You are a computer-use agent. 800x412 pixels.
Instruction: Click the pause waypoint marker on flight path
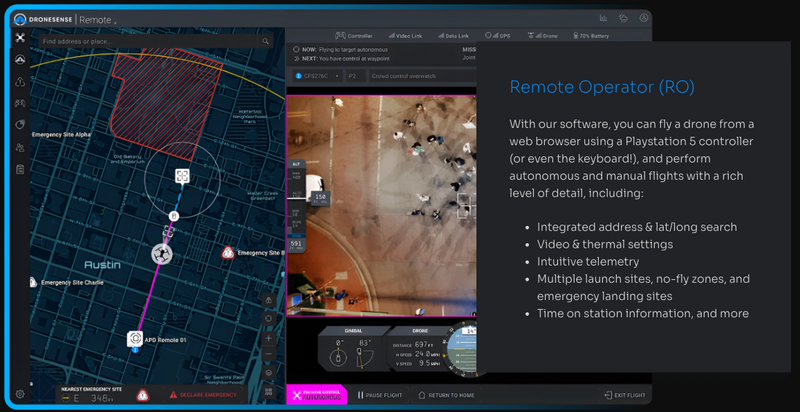173,216
